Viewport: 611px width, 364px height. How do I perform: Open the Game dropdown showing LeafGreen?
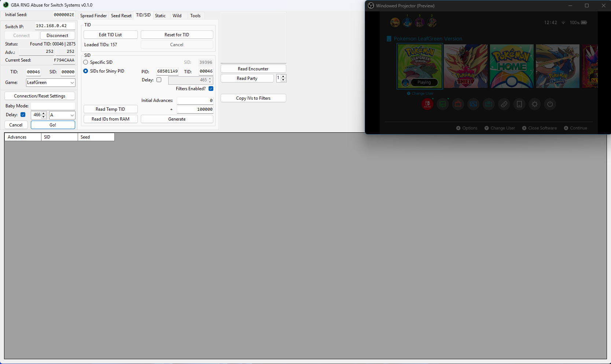(51, 83)
